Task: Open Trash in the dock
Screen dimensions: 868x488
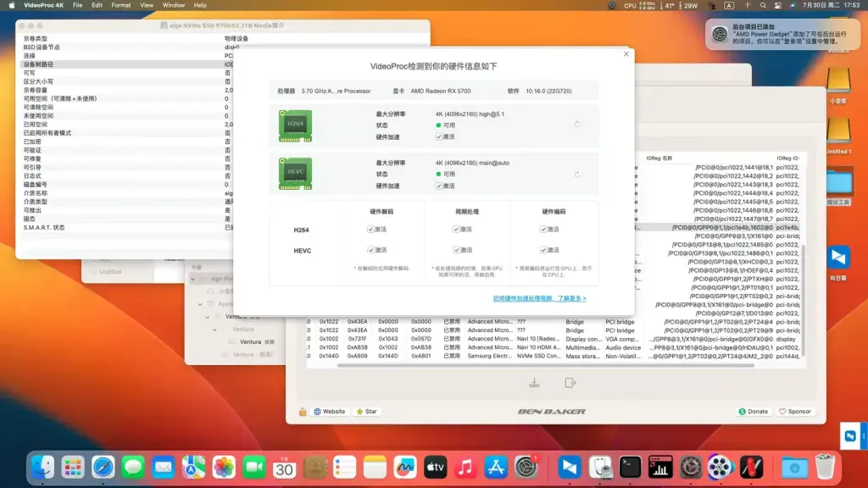Action: (x=825, y=468)
